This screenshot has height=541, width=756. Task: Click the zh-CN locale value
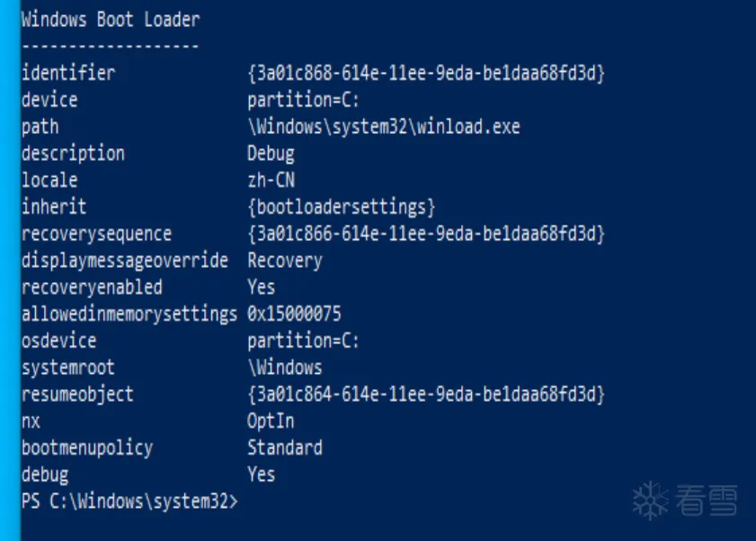[x=271, y=180]
